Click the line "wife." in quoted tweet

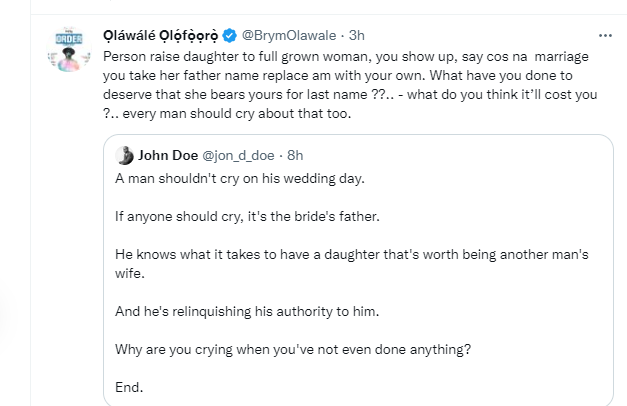pos(131,273)
